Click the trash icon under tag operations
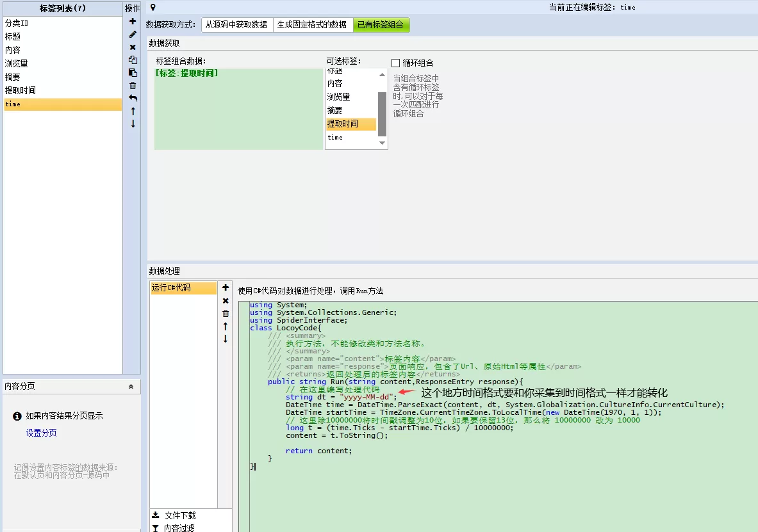 click(133, 86)
